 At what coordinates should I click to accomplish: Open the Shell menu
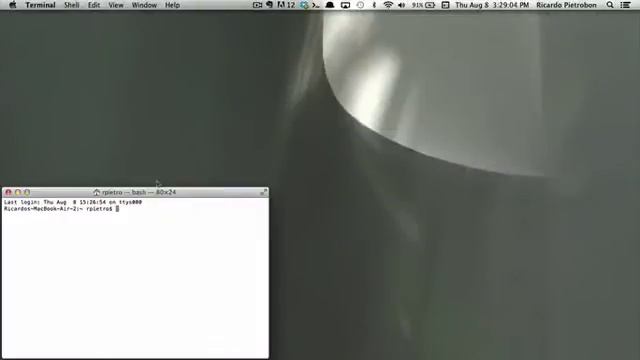pos(71,5)
